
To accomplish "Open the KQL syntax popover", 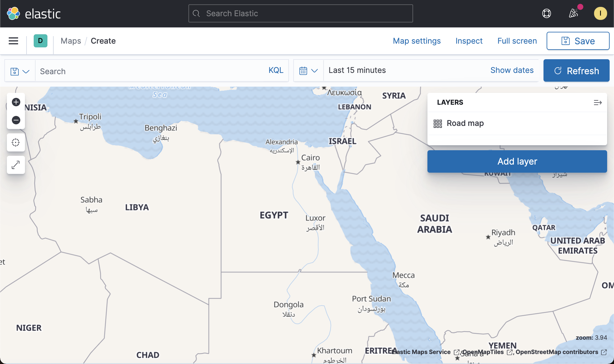I will tap(275, 70).
